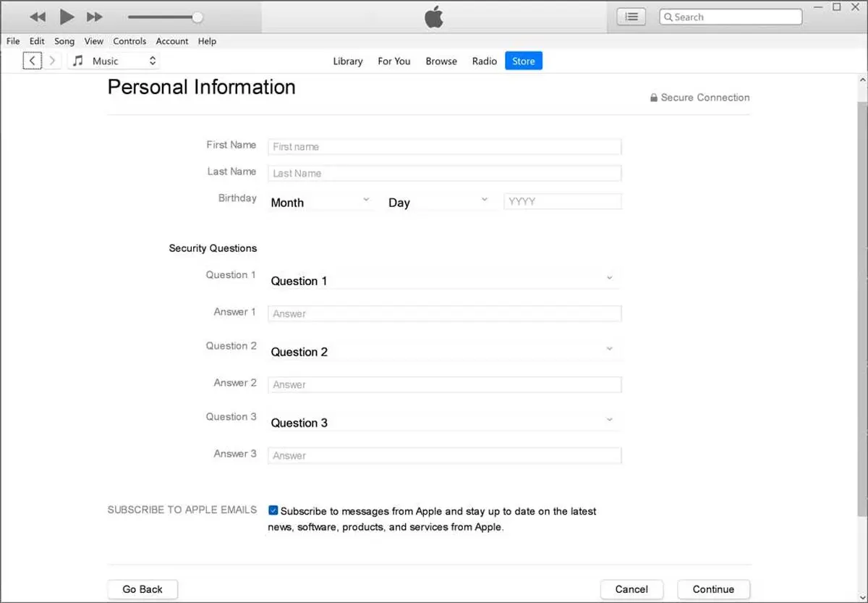Image resolution: width=868 pixels, height=603 pixels.
Task: Expand the Question 3 dropdown
Action: coord(444,422)
